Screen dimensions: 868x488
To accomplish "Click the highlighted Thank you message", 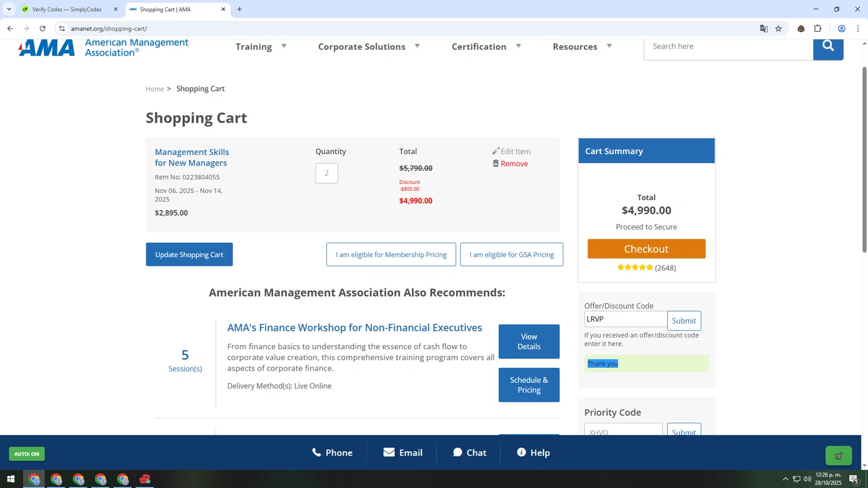I will (603, 364).
